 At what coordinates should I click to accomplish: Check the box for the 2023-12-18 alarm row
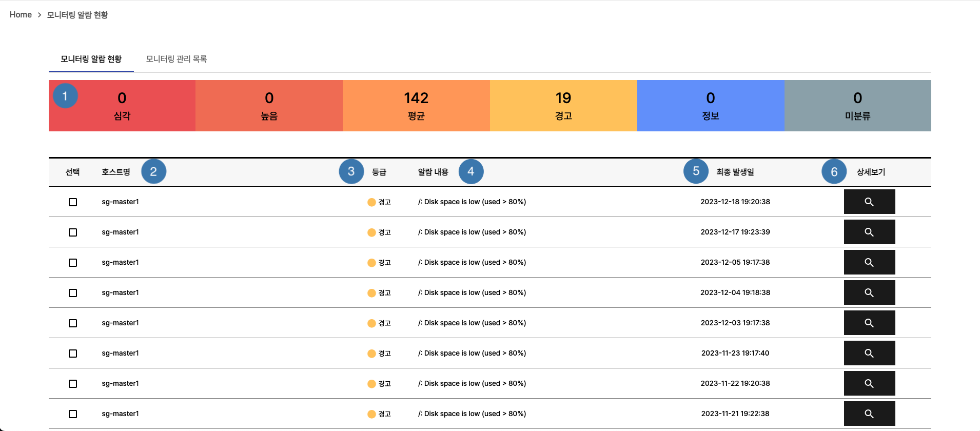tap(73, 202)
